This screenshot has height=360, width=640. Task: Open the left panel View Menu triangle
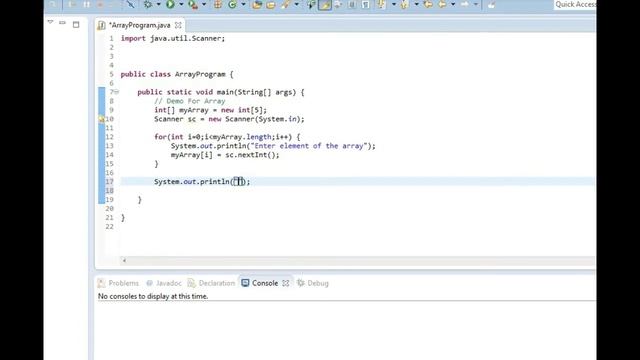50,22
